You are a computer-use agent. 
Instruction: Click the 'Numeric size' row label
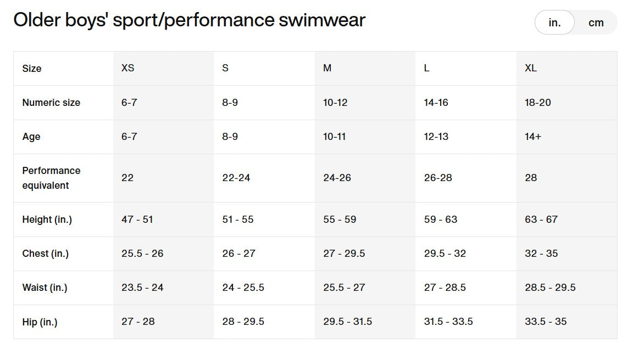click(51, 103)
